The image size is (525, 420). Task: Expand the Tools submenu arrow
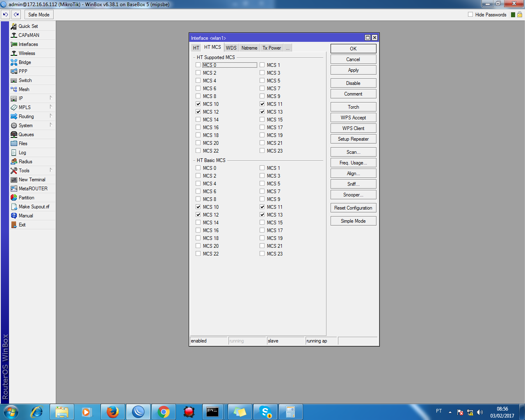[x=51, y=170]
